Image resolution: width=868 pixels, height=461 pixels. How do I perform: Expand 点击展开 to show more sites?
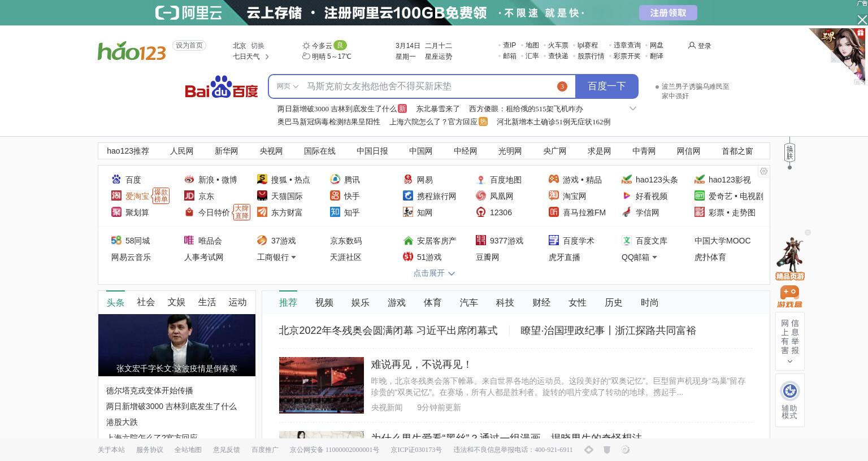point(434,273)
